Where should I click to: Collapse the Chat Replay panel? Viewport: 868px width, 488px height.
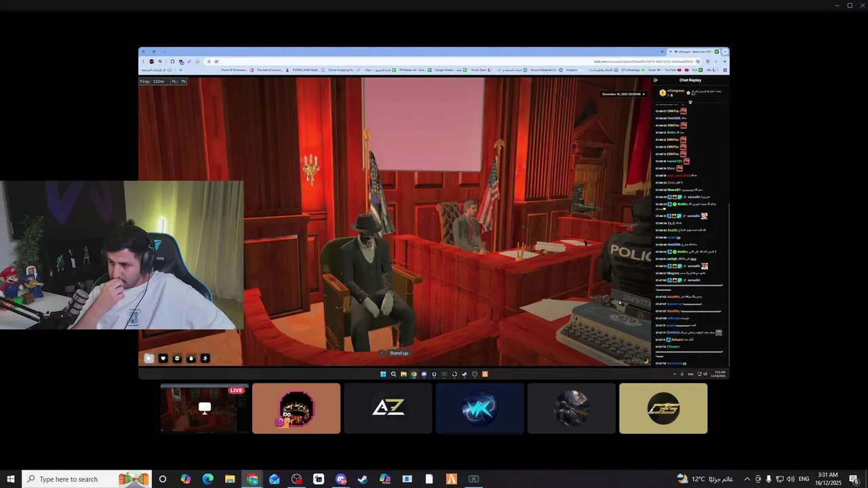point(656,80)
